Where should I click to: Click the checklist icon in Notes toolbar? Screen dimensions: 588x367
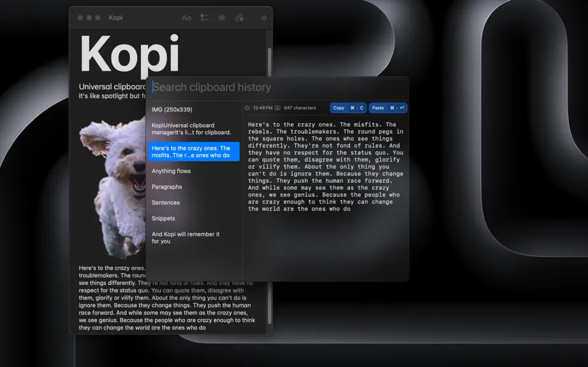pos(204,18)
